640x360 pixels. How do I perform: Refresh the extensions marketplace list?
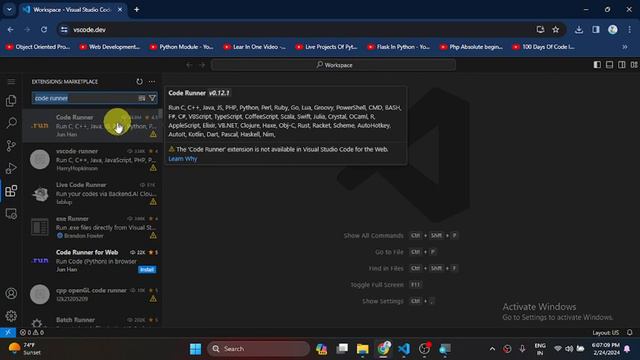[140, 82]
